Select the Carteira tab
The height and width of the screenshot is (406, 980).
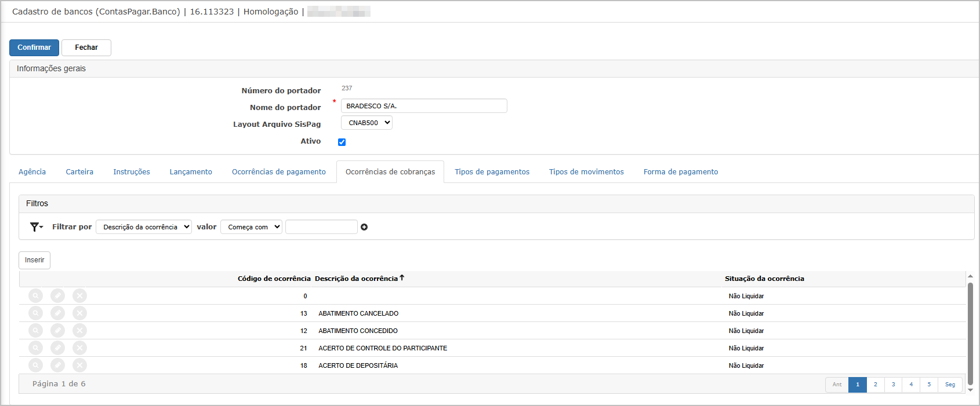point(79,172)
